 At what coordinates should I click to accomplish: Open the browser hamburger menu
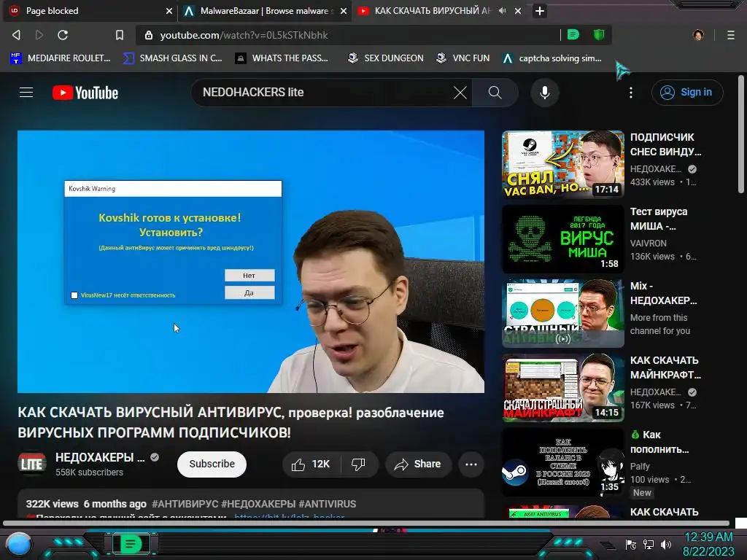(731, 35)
